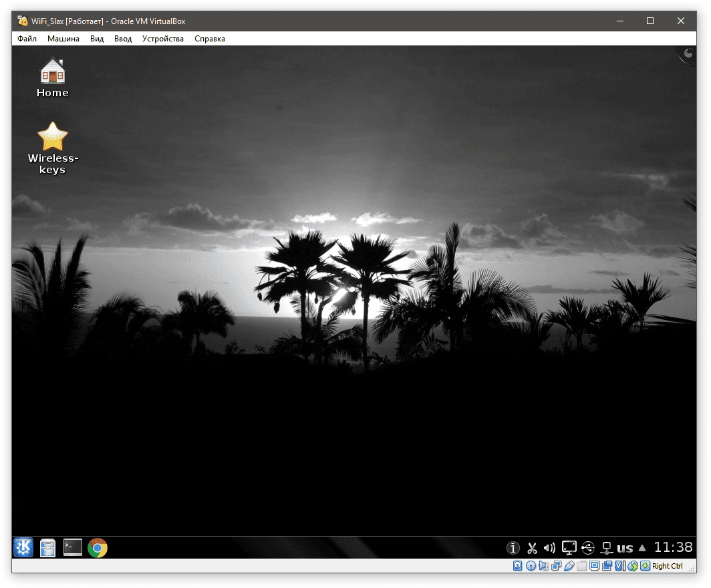Screen dimensions: 711x588
Task: Switch the 'us' keyboard layout indicator
Action: [x=625, y=548]
